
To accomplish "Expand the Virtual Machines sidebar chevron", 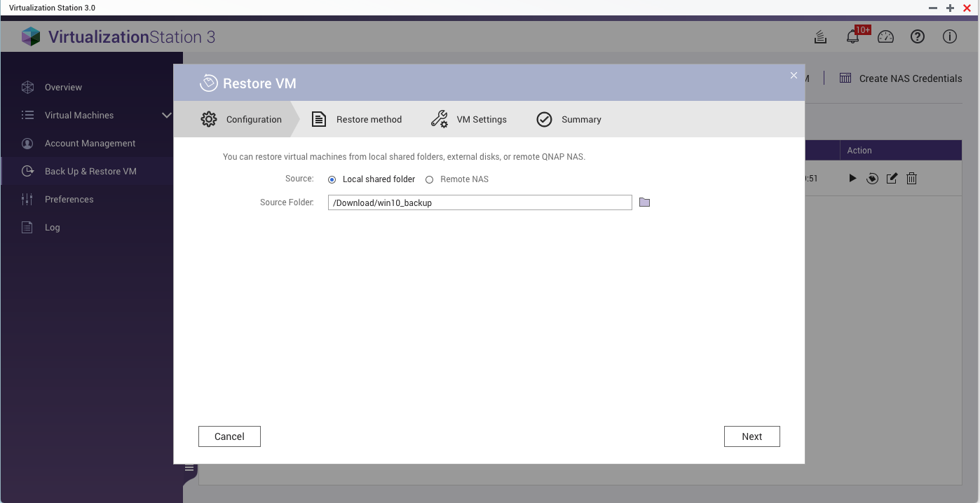I will pos(166,115).
